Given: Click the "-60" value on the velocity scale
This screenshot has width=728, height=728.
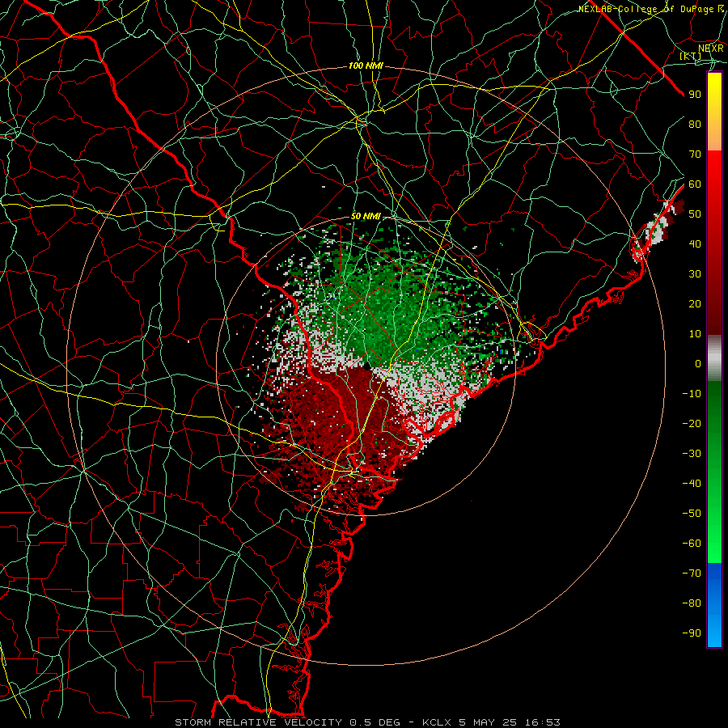Looking at the screenshot, I should tap(692, 544).
